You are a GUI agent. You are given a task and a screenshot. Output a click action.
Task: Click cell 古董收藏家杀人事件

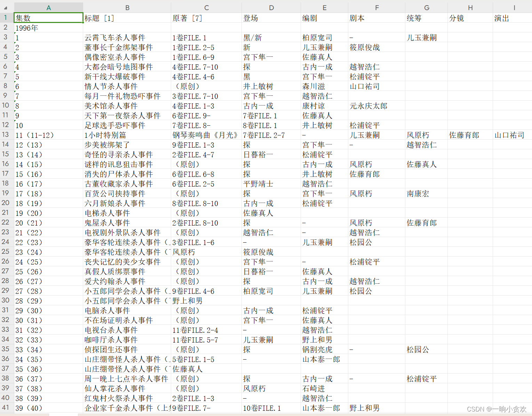[x=127, y=184]
